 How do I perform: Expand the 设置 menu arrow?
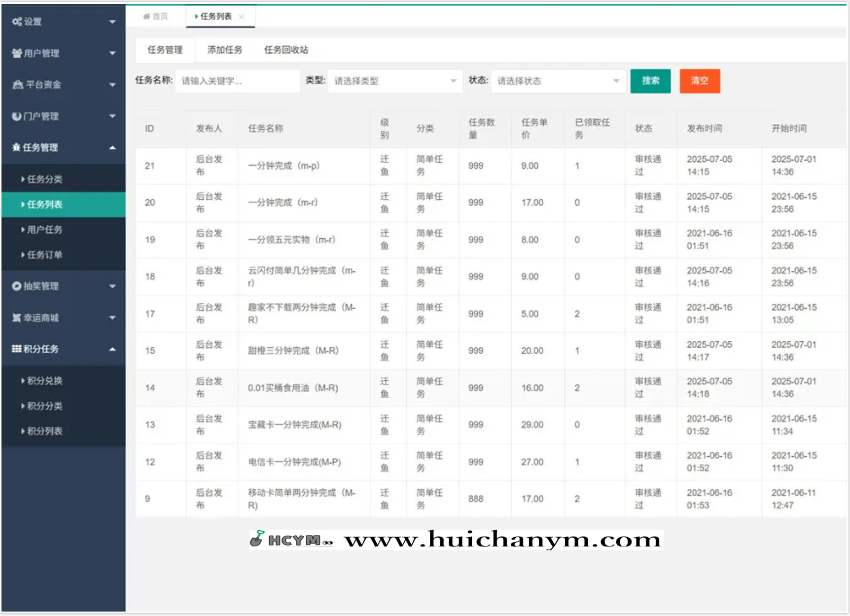pos(112,22)
